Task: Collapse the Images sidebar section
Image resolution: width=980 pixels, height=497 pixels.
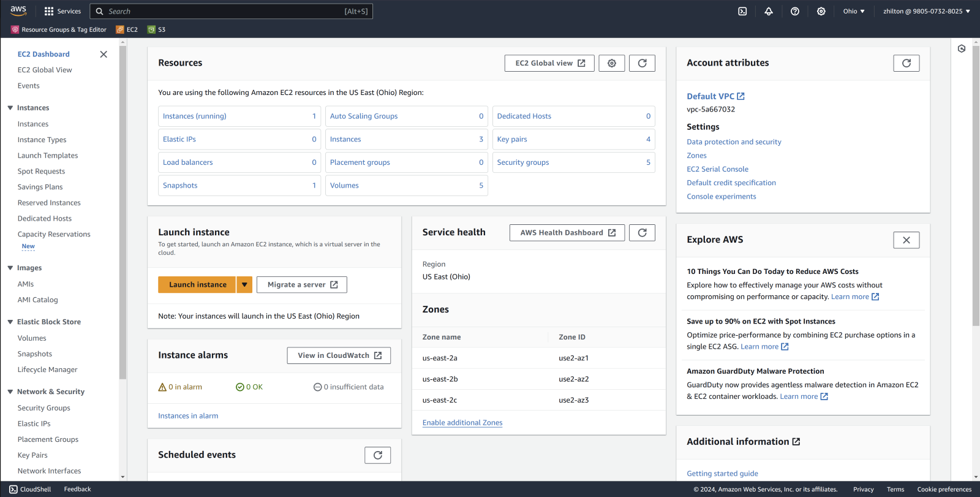Action: pyautogui.click(x=10, y=268)
